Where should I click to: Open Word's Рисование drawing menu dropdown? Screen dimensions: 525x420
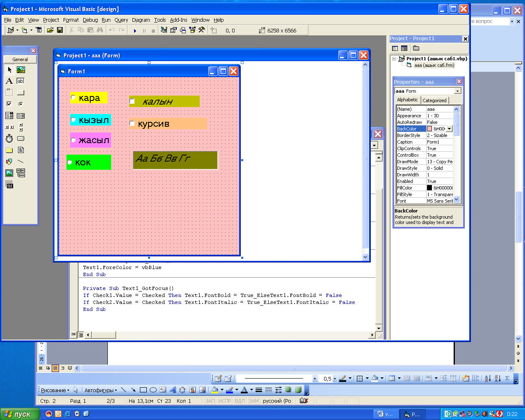[55, 390]
